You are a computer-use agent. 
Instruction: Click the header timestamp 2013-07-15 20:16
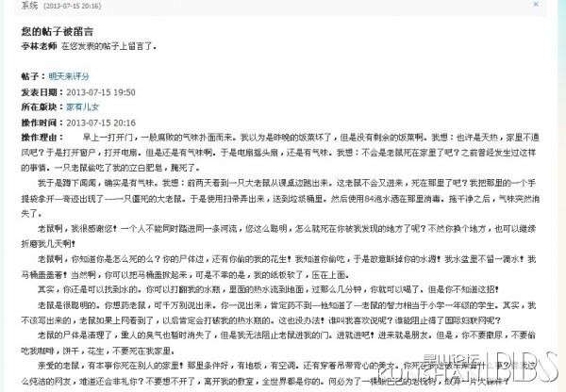73,6
